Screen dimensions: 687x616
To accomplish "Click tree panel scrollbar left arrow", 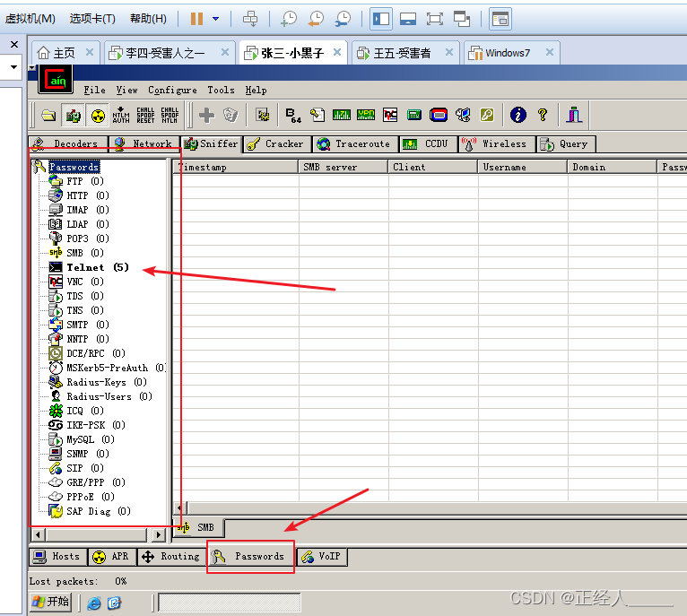I will pyautogui.click(x=39, y=534).
